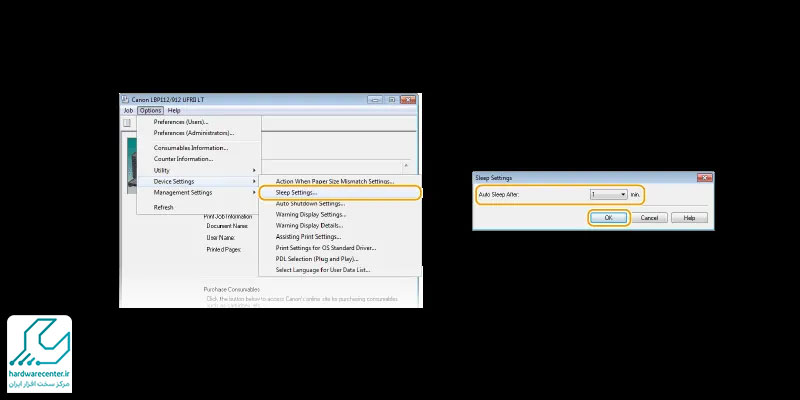Confirm Sleep Settings with OK

(x=608, y=218)
